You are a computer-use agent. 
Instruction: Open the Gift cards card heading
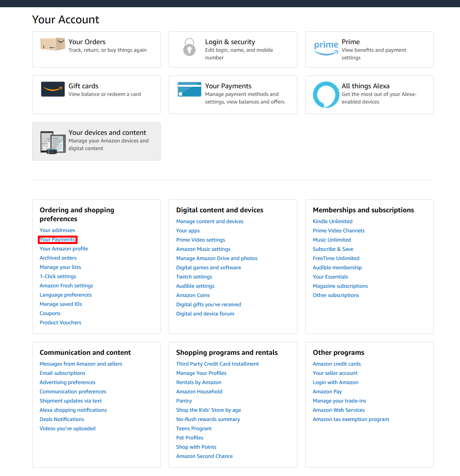(x=83, y=86)
